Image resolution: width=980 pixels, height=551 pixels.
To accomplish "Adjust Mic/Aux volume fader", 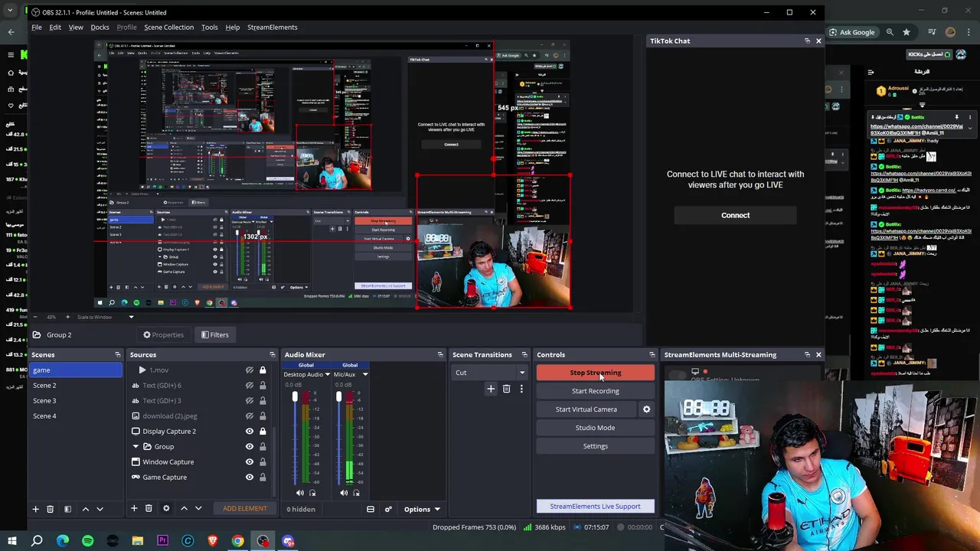I will coord(338,397).
